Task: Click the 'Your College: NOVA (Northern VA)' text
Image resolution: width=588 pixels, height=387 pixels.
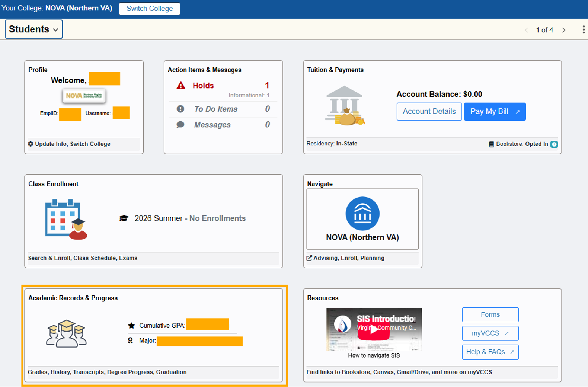Action: [57, 8]
